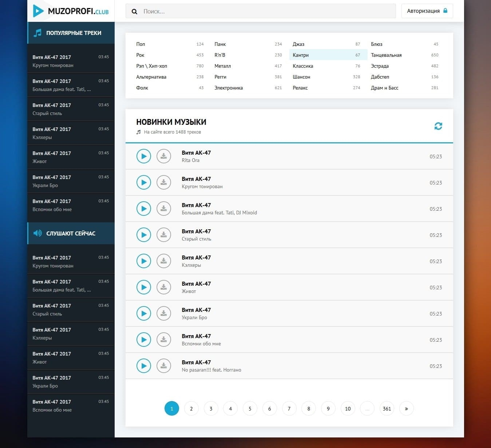
Task: Browse the Металл genre
Action: (248, 66)
